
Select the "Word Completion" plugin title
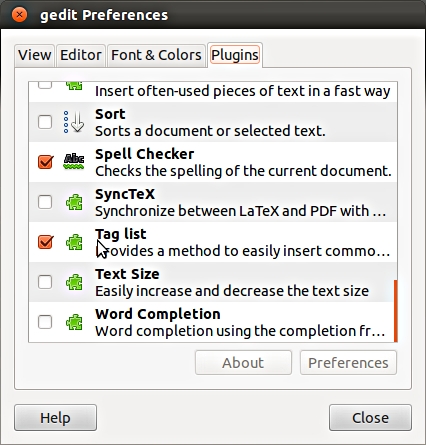tap(158, 314)
